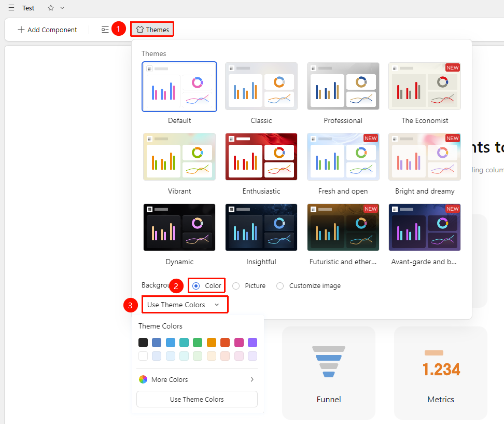Select the Vibrant theme
504x424 pixels.
tap(179, 157)
